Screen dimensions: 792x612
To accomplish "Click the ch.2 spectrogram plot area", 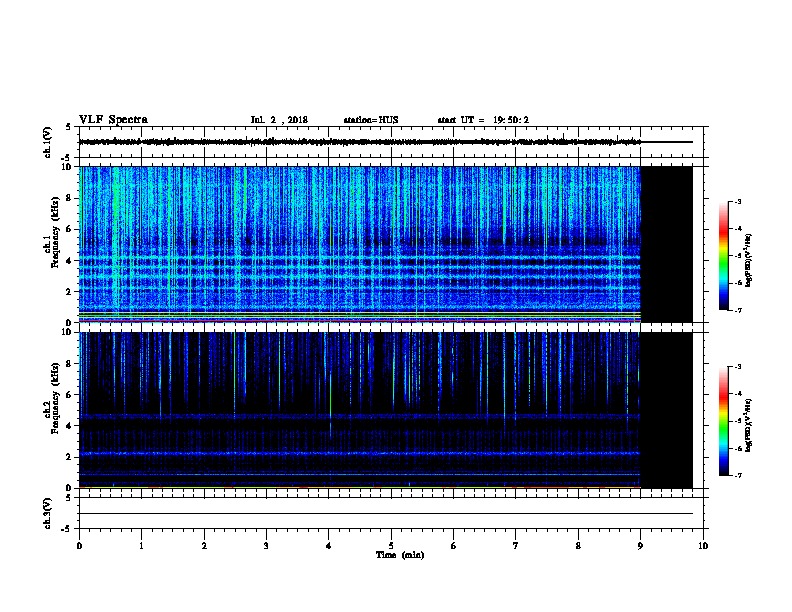I will pyautogui.click(x=385, y=410).
